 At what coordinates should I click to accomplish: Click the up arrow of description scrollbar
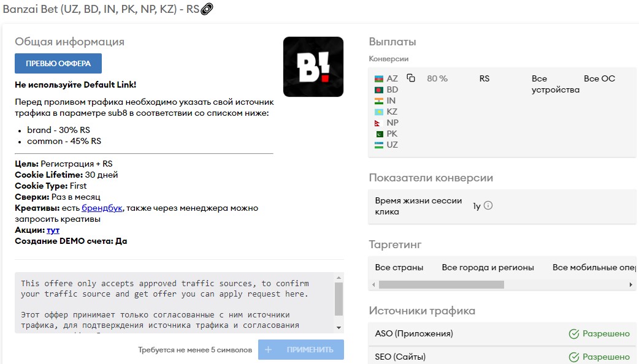pyautogui.click(x=339, y=278)
